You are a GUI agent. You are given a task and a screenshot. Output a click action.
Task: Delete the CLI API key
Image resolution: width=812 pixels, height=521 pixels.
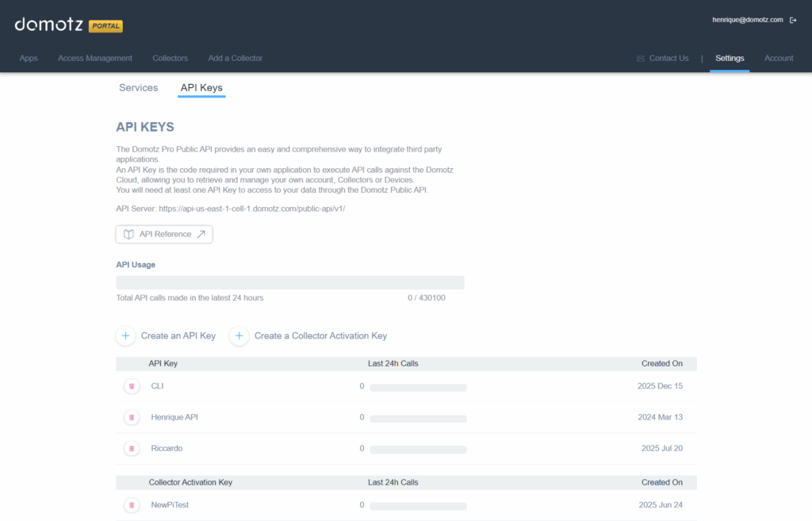(132, 386)
